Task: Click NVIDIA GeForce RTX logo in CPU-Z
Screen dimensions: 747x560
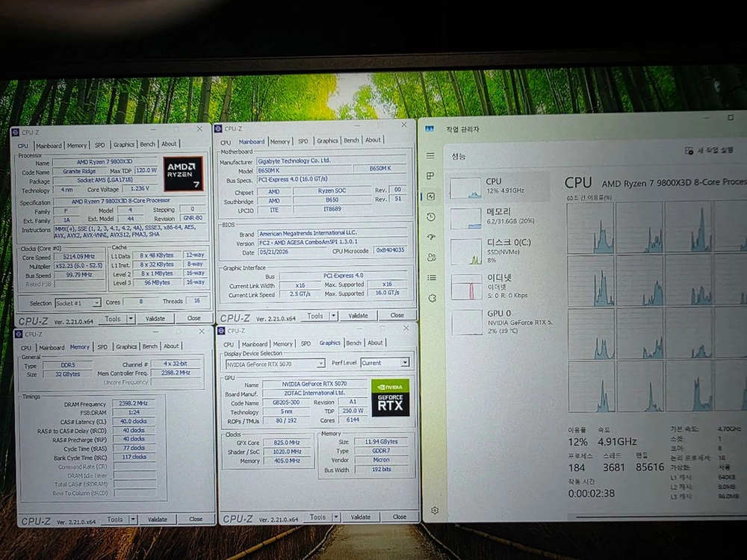Action: tap(390, 398)
